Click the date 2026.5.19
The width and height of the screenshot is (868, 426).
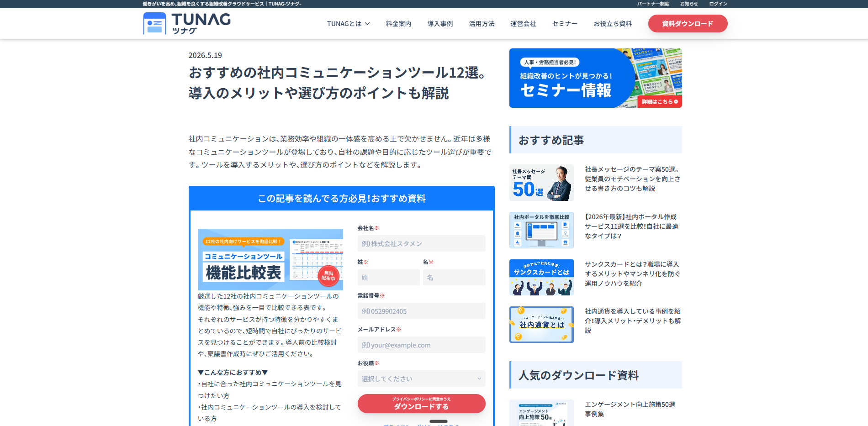[205, 55]
